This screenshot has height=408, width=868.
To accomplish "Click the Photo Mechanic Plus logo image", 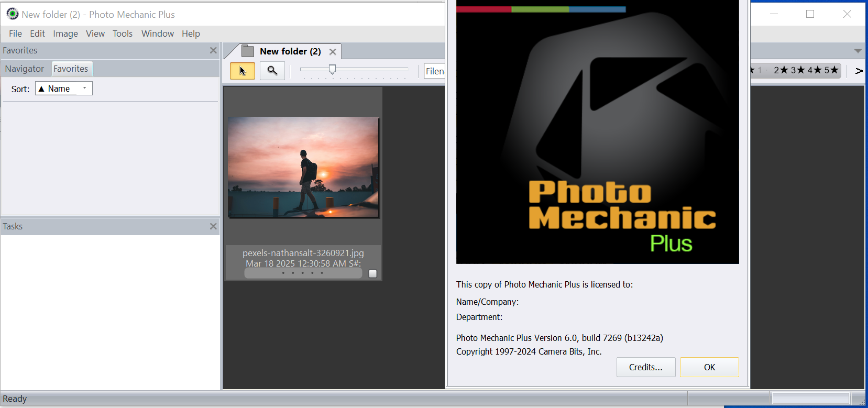I will [x=598, y=132].
